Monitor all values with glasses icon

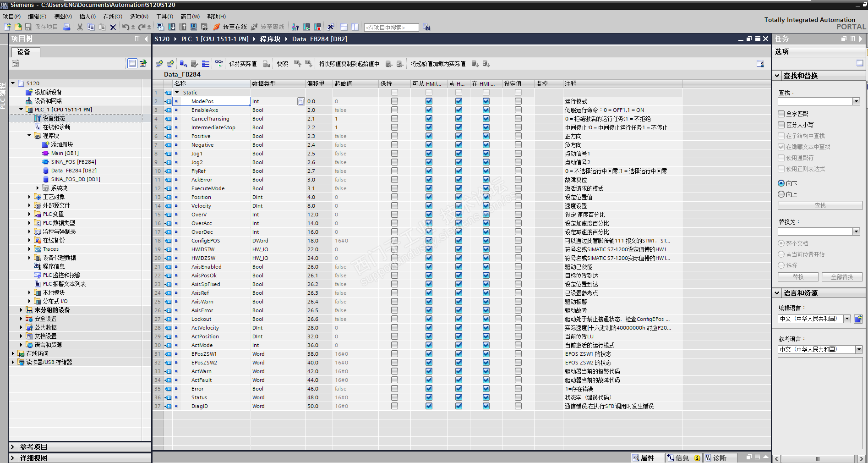(219, 64)
